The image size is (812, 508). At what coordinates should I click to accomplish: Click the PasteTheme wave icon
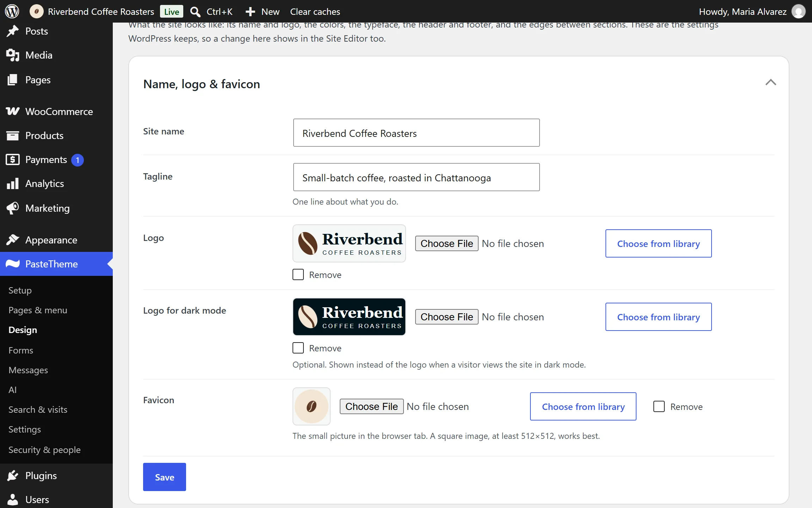point(13,264)
